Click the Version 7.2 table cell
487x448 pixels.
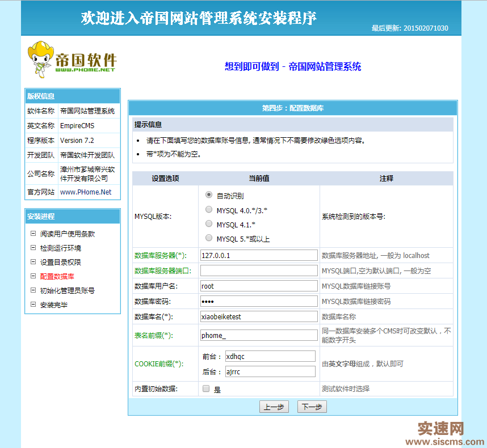pyautogui.click(x=89, y=140)
